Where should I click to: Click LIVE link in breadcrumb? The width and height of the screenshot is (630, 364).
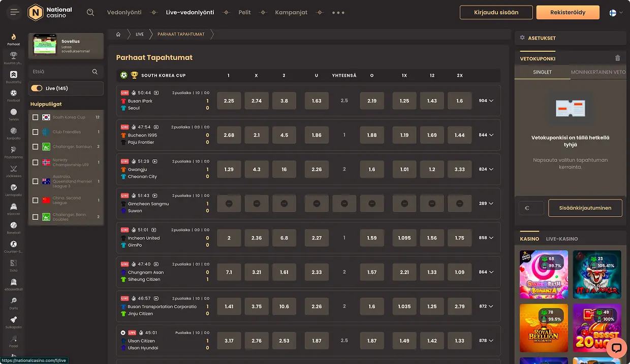coord(140,35)
